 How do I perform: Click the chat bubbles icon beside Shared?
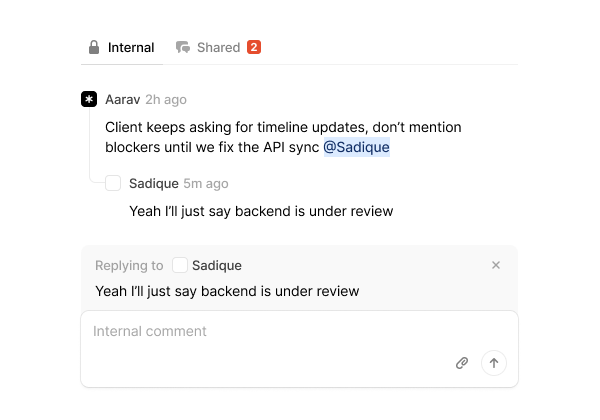183,47
